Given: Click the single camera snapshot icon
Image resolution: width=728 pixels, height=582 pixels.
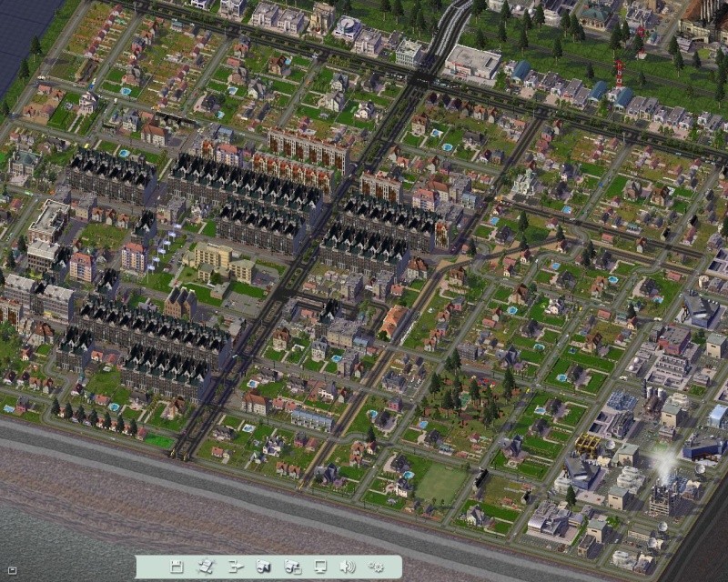Looking at the screenshot, I should pyautogui.click(x=263, y=567).
